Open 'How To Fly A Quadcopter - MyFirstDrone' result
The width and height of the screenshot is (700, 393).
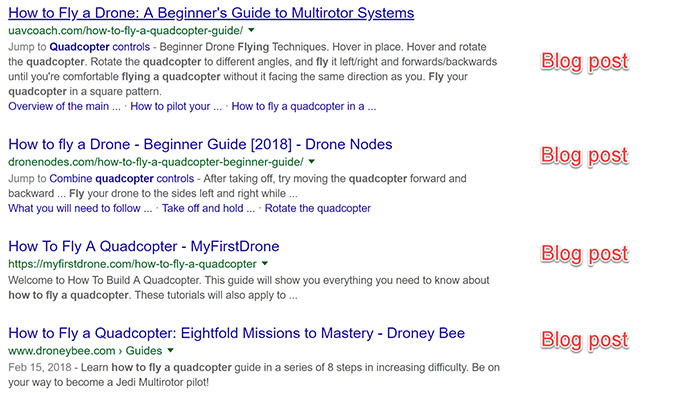pyautogui.click(x=144, y=246)
